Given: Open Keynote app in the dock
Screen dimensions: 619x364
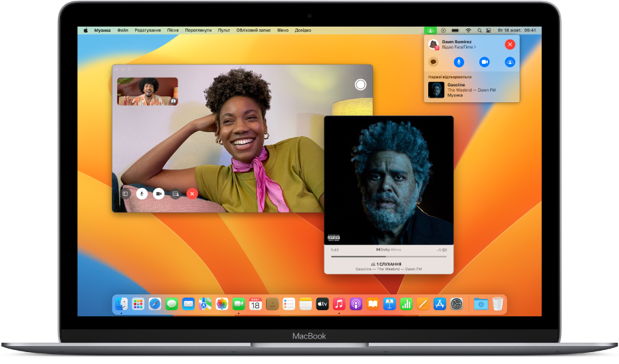Looking at the screenshot, I should [x=389, y=304].
